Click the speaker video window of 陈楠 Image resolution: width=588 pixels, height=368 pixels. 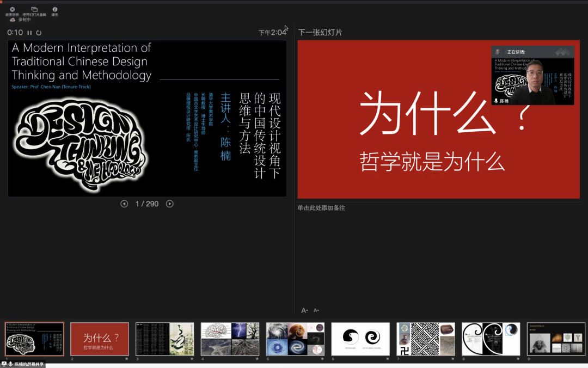(532, 76)
